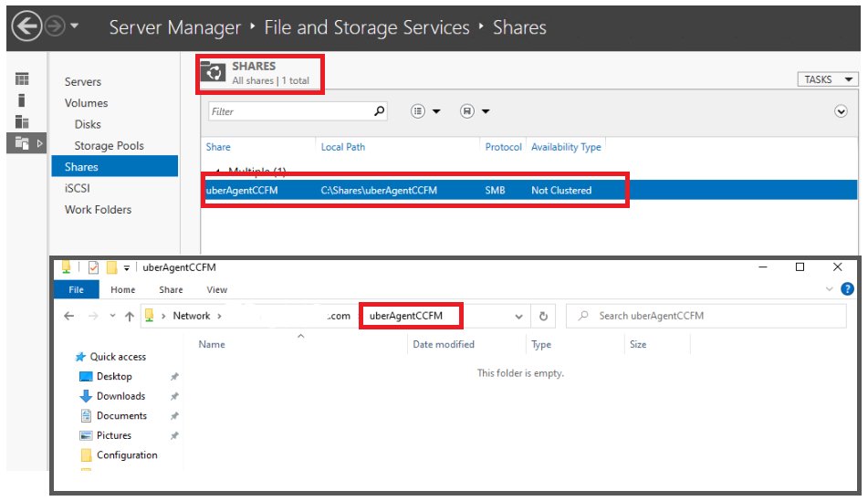Open iSCSI in the navigation pane

pyautogui.click(x=77, y=188)
